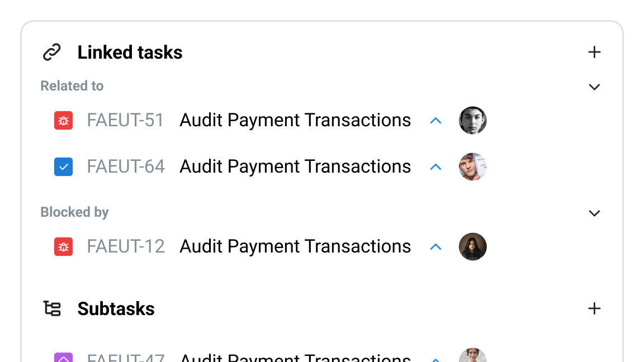The height and width of the screenshot is (362, 644).
Task: Open priority arrow for FAEUT-51
Action: pyautogui.click(x=436, y=121)
